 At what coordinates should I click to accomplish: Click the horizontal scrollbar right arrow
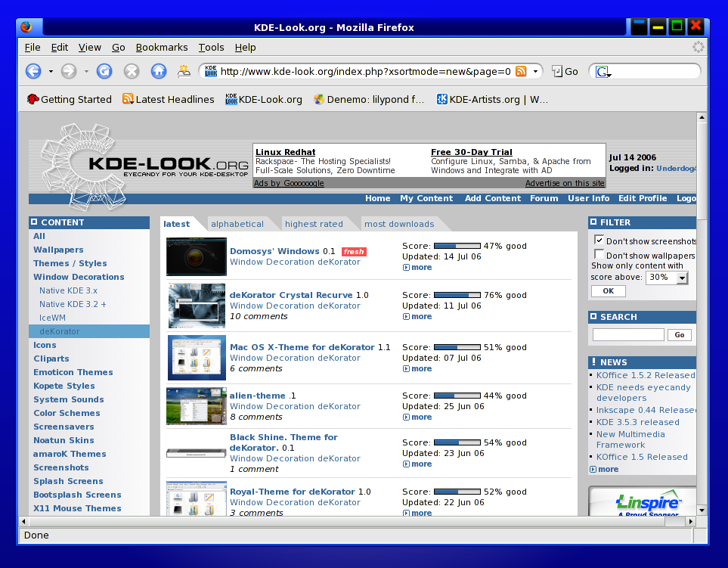point(691,522)
